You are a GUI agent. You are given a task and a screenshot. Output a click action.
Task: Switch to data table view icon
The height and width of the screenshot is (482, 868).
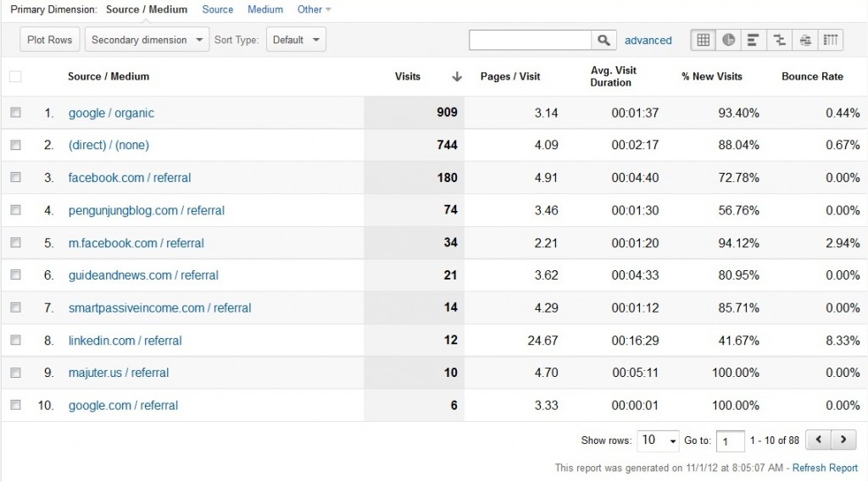click(703, 40)
